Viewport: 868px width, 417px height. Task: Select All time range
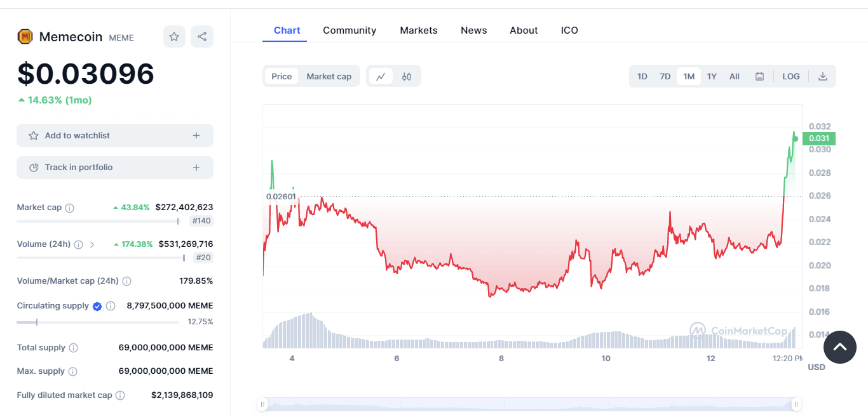tap(735, 76)
